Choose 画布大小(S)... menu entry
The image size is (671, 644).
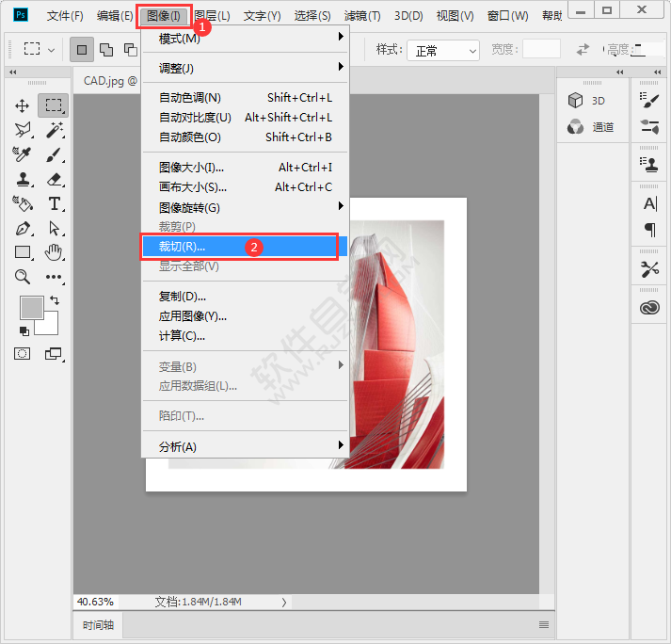(246, 187)
